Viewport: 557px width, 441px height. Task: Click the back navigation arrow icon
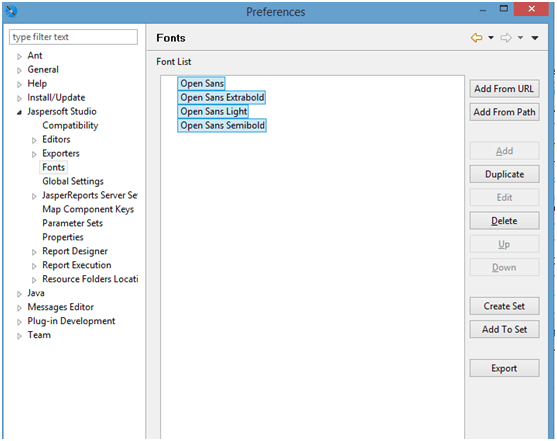[476, 38]
